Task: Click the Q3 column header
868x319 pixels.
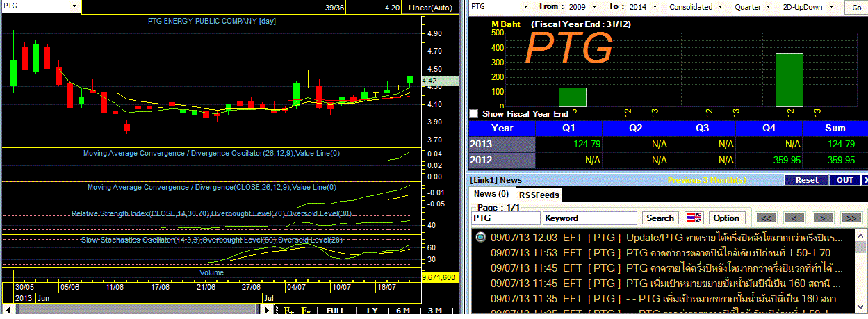Action: 703,128
